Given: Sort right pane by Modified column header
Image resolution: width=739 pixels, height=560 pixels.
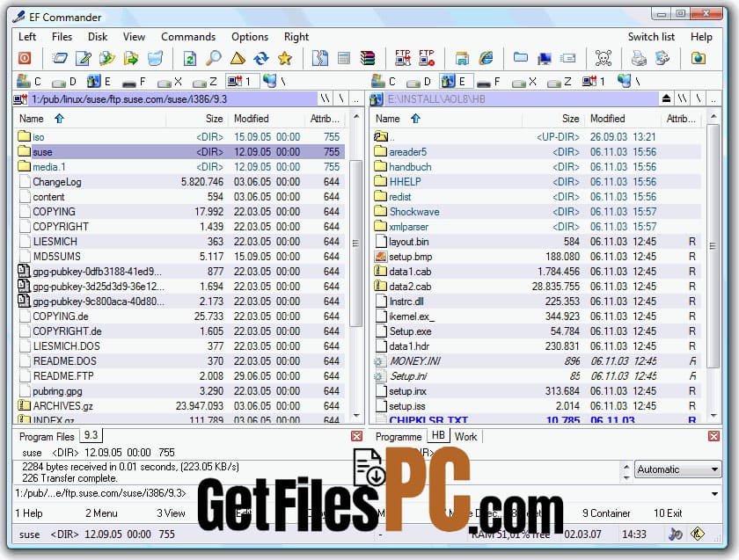Looking at the screenshot, I should pyautogui.click(x=622, y=119).
